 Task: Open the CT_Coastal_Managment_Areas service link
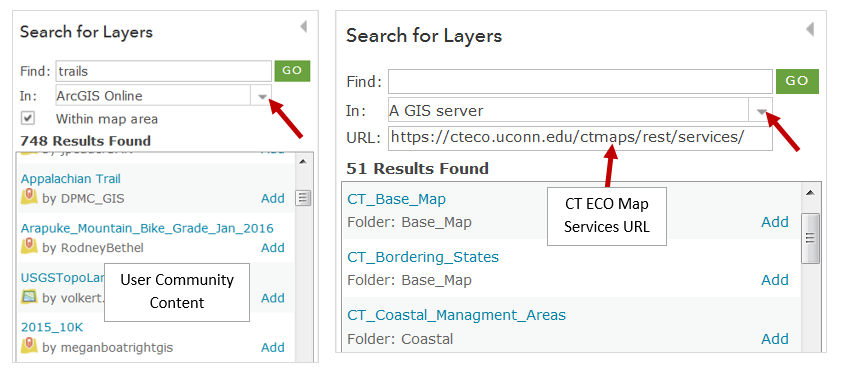pos(456,315)
